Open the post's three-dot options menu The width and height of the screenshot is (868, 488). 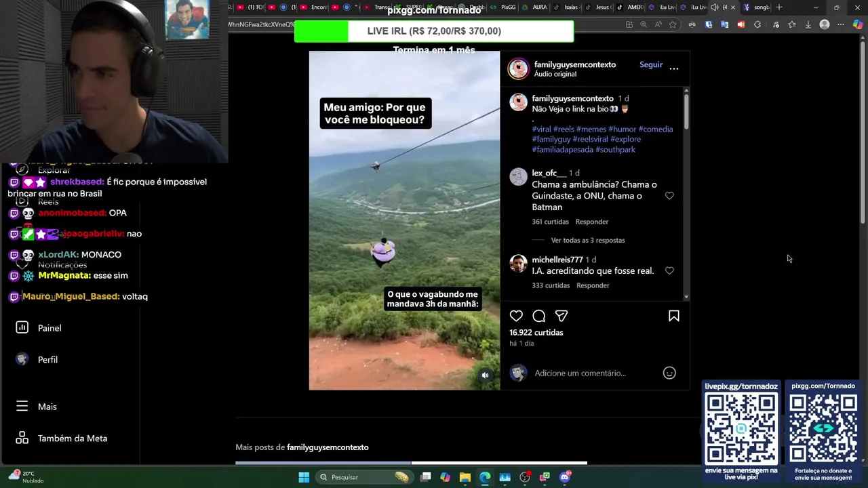674,68
